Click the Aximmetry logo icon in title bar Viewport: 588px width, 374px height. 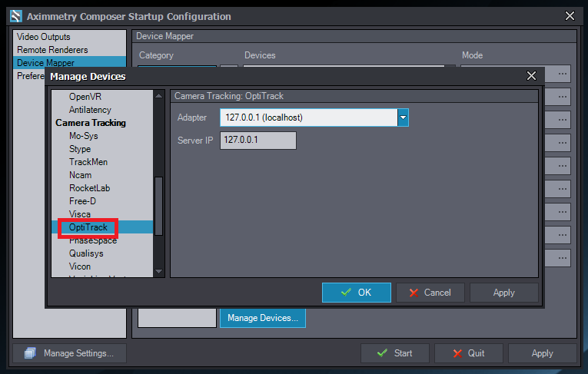pyautogui.click(x=16, y=16)
